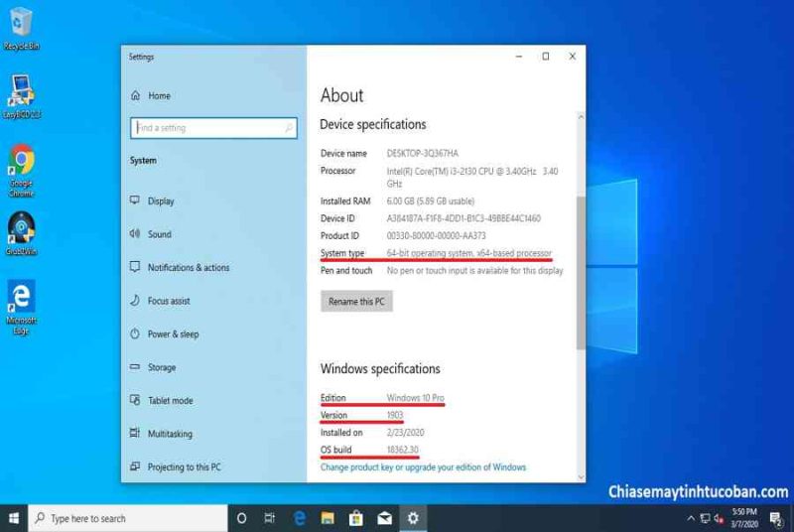Viewport: 794px width, 532px height.
Task: Click the About page scrollbar thumb
Action: click(581, 272)
